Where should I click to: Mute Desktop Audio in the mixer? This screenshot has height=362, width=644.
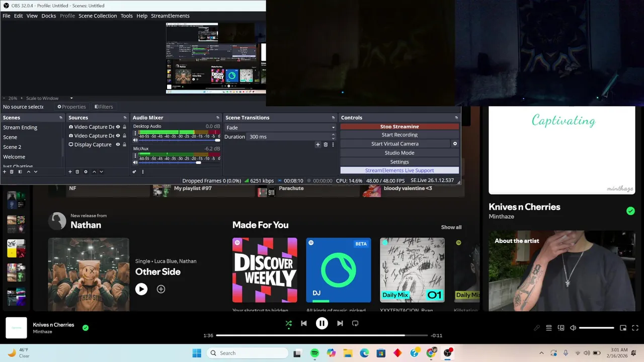coord(135,140)
